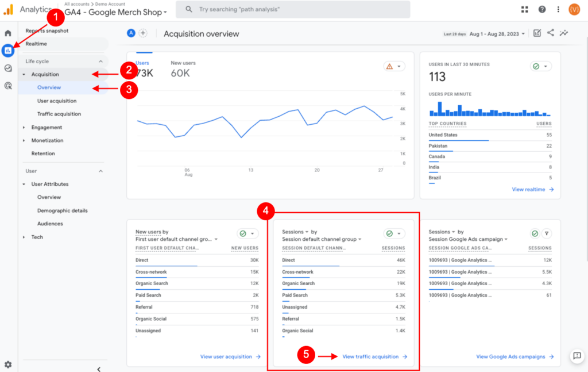The image size is (588, 372).
Task: Open the Explore icon in left rail
Action: pyautogui.click(x=8, y=68)
